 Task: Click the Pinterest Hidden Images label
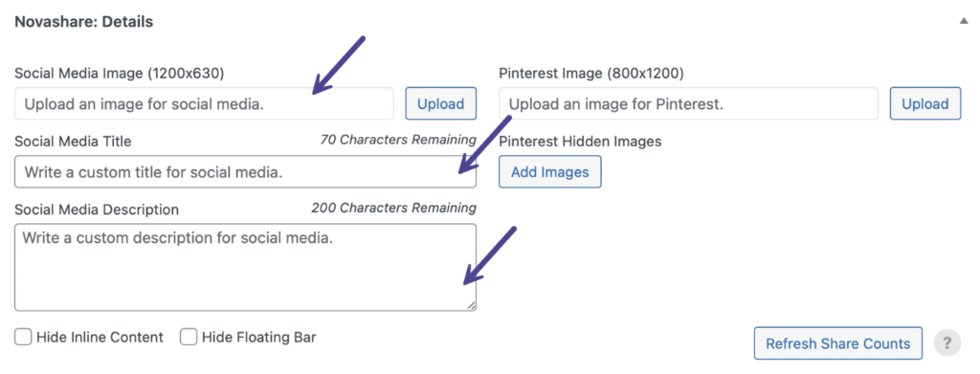(580, 142)
